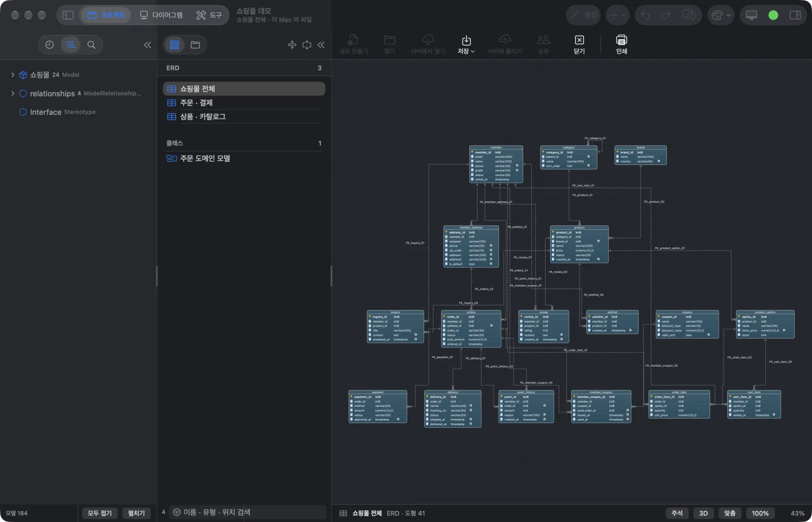Open the color palette theme dropdown
The width and height of the screenshot is (812, 522).
(x=721, y=15)
